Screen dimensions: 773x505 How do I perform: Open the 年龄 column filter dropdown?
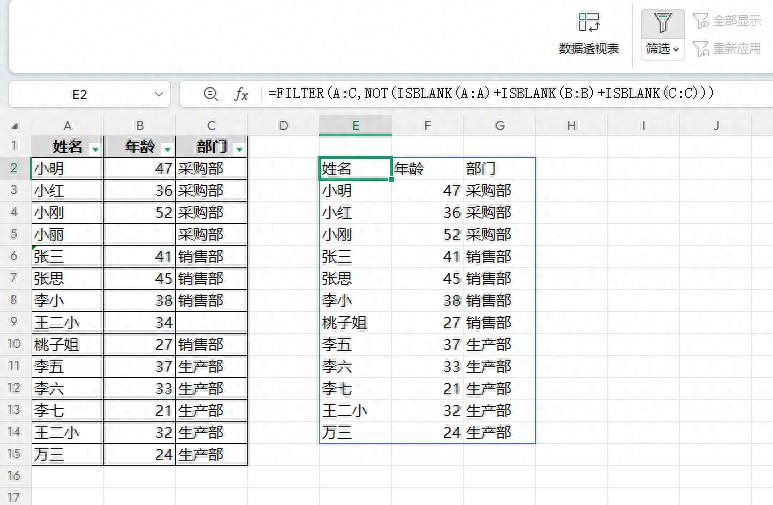click(x=166, y=148)
